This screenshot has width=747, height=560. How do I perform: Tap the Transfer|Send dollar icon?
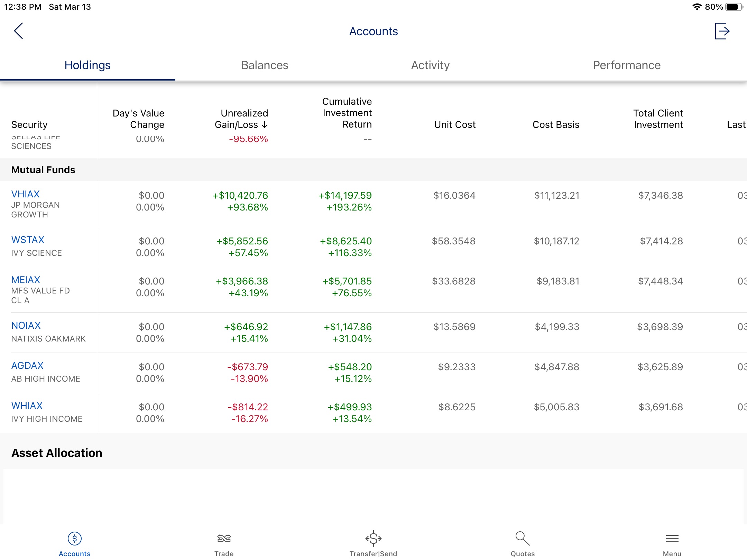point(373,539)
